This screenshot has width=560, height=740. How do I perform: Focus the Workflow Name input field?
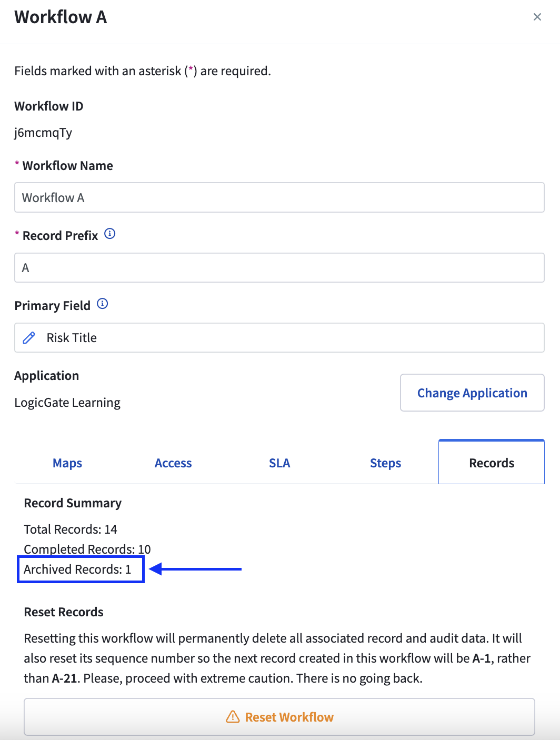(279, 197)
